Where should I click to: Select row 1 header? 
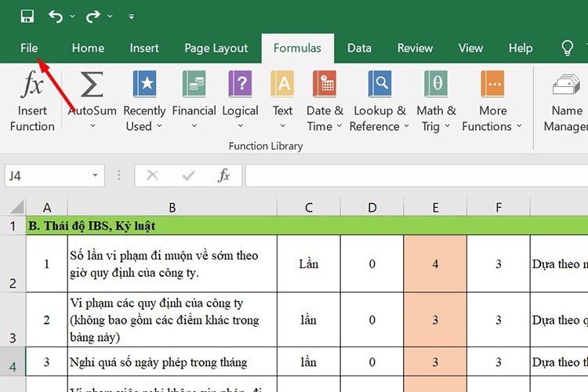(13, 226)
